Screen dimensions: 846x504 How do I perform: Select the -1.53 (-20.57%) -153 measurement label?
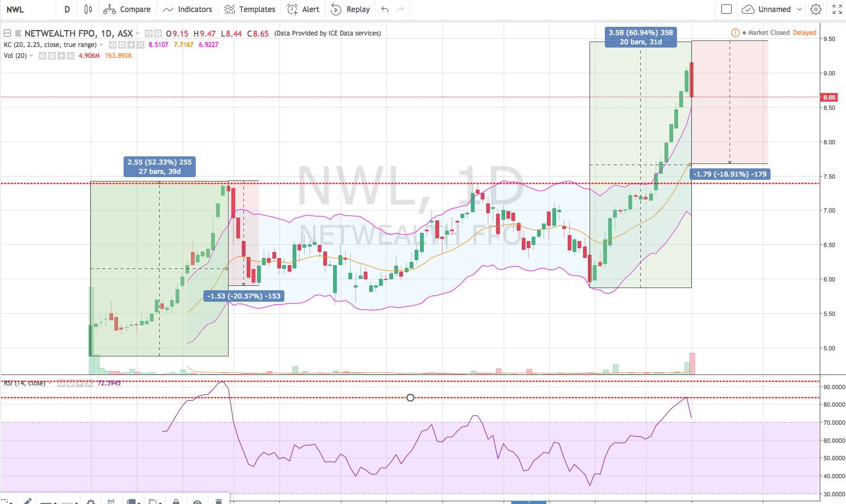coord(244,296)
